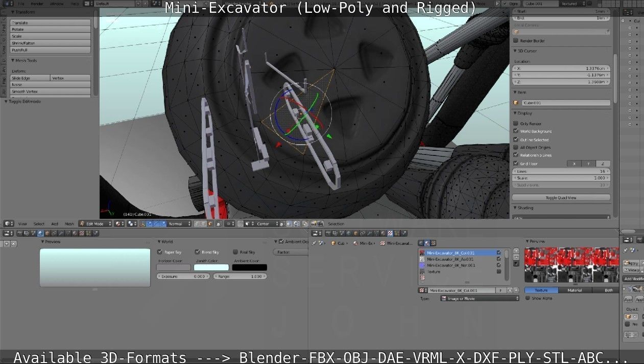The height and width of the screenshot is (364, 644).
Task: Open Zenith Color swatch
Action: coord(211,267)
